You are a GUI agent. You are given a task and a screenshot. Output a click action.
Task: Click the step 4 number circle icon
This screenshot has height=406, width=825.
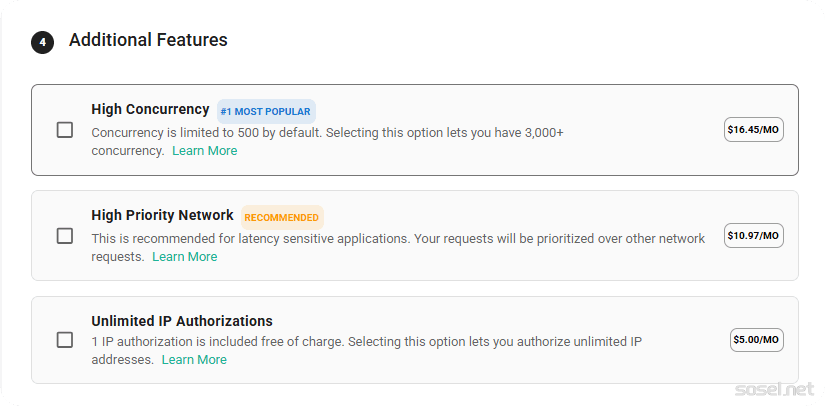click(42, 42)
